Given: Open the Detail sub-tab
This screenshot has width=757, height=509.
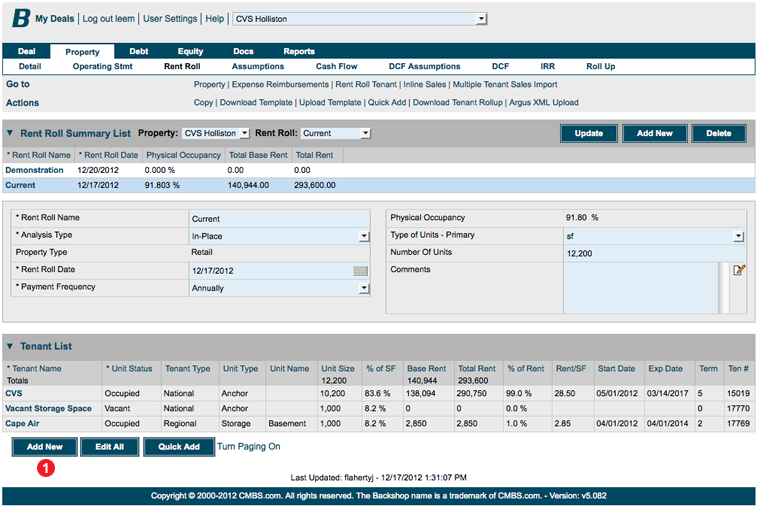Looking at the screenshot, I should coord(30,67).
